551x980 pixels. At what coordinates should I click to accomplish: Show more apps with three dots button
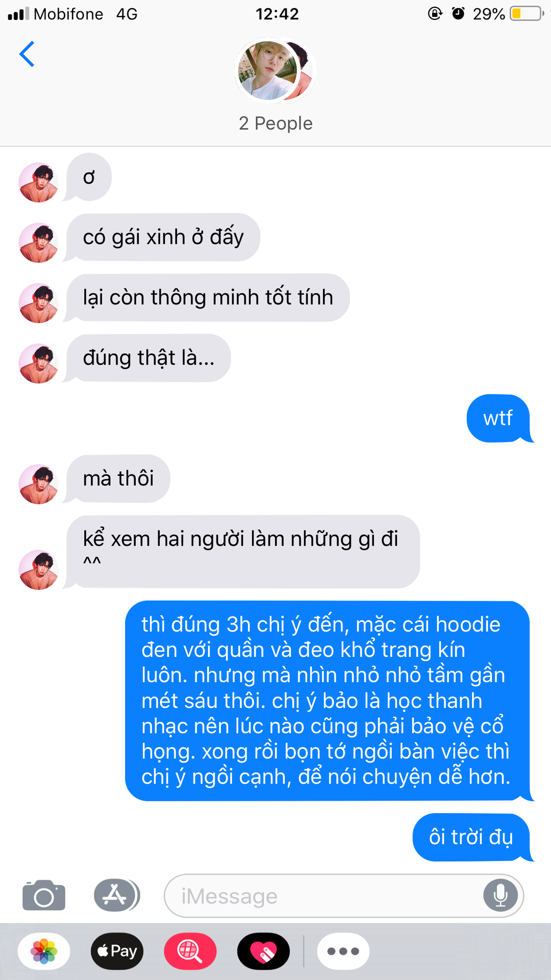pyautogui.click(x=343, y=951)
